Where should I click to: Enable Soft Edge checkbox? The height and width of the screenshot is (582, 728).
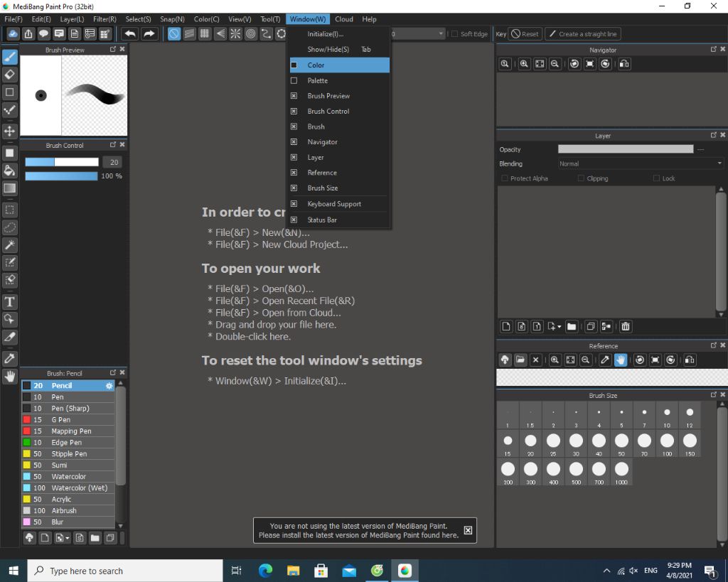click(454, 34)
